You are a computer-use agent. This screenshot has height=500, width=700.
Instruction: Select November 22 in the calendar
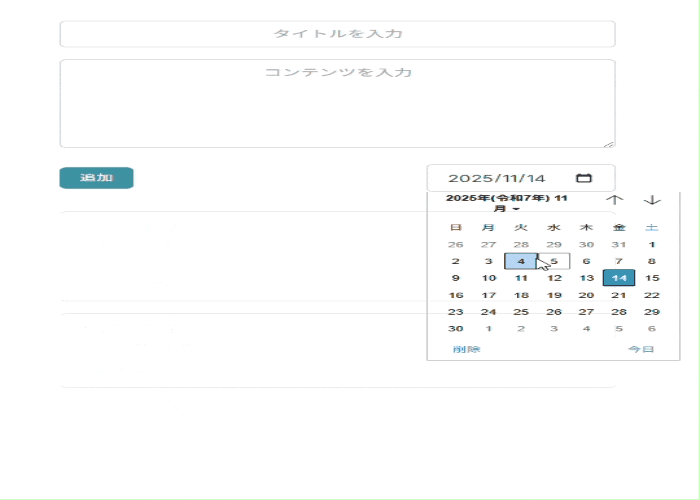pyautogui.click(x=652, y=295)
